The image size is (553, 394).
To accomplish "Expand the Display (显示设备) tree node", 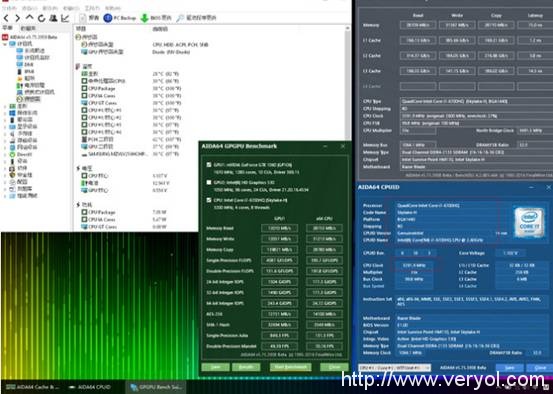I will (5, 127).
